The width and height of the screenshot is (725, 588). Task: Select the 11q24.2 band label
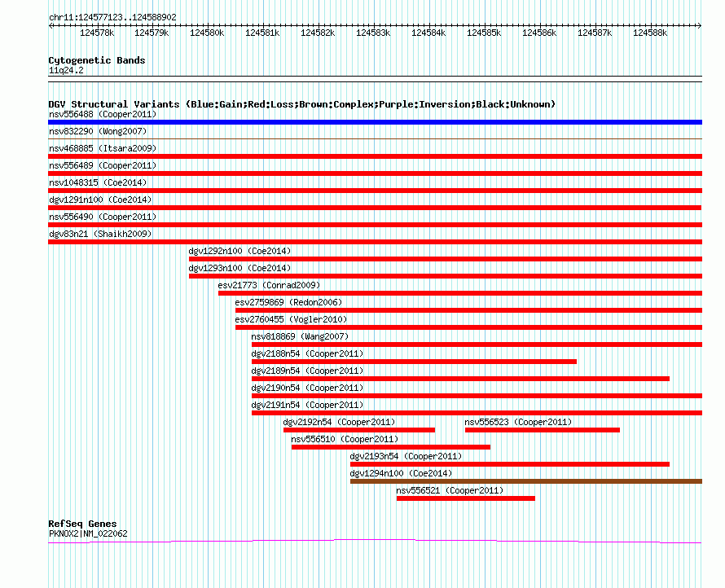66,70
